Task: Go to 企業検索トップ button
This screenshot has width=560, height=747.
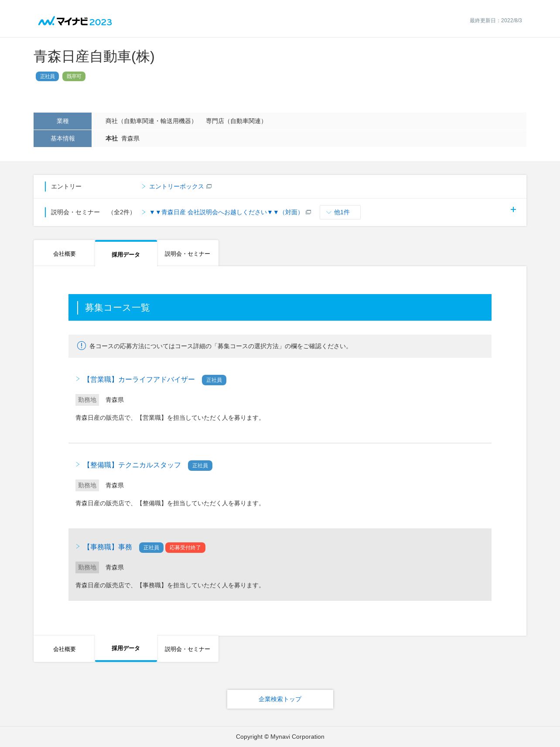Action: point(280,699)
